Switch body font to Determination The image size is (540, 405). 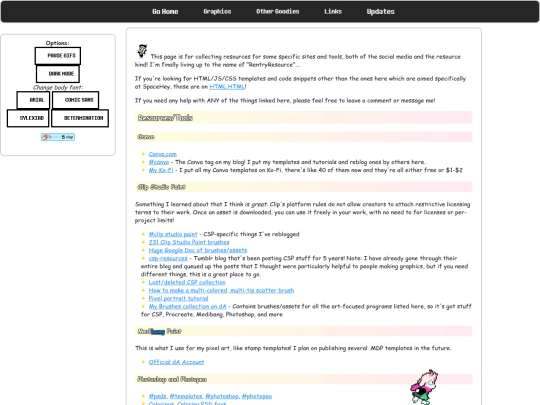[80, 118]
